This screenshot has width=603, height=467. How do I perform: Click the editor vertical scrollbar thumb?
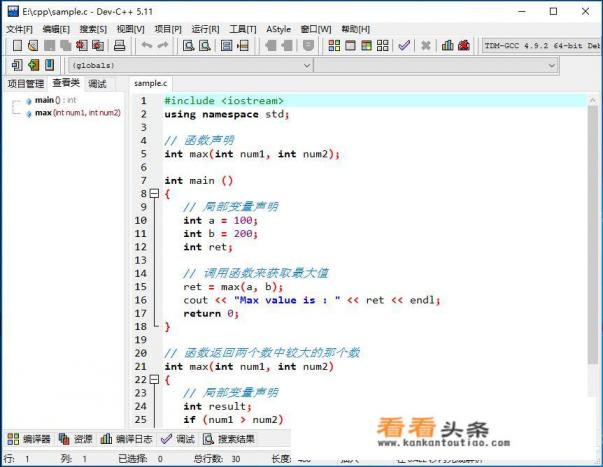(x=593, y=235)
